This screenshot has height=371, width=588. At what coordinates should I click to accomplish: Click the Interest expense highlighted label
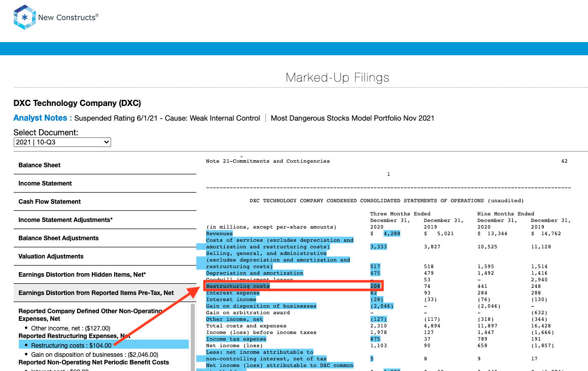coord(233,293)
